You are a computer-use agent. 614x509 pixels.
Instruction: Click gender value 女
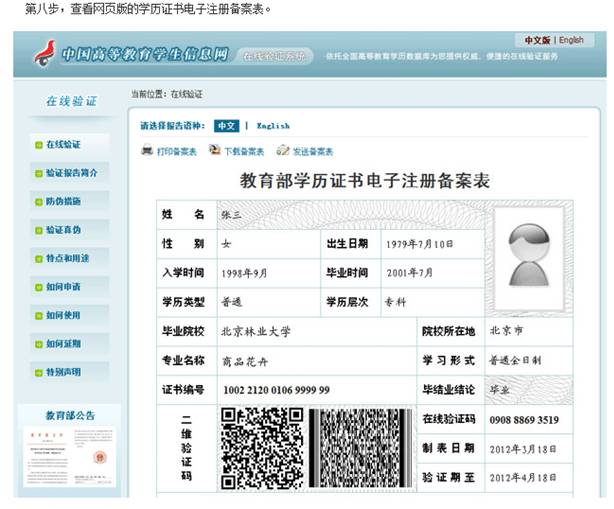[x=226, y=244]
